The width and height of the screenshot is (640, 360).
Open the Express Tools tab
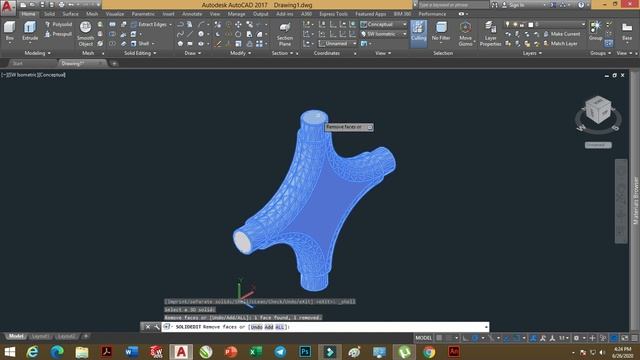pos(333,14)
